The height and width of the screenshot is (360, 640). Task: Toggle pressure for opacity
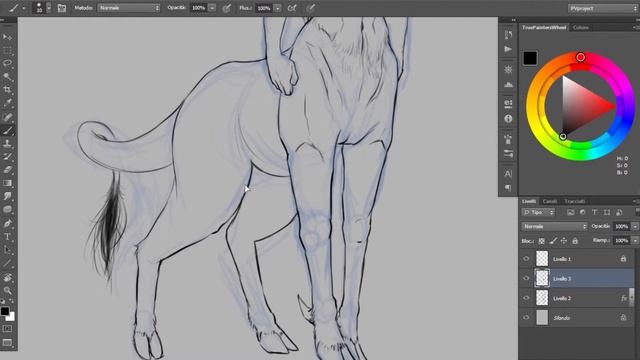click(227, 8)
